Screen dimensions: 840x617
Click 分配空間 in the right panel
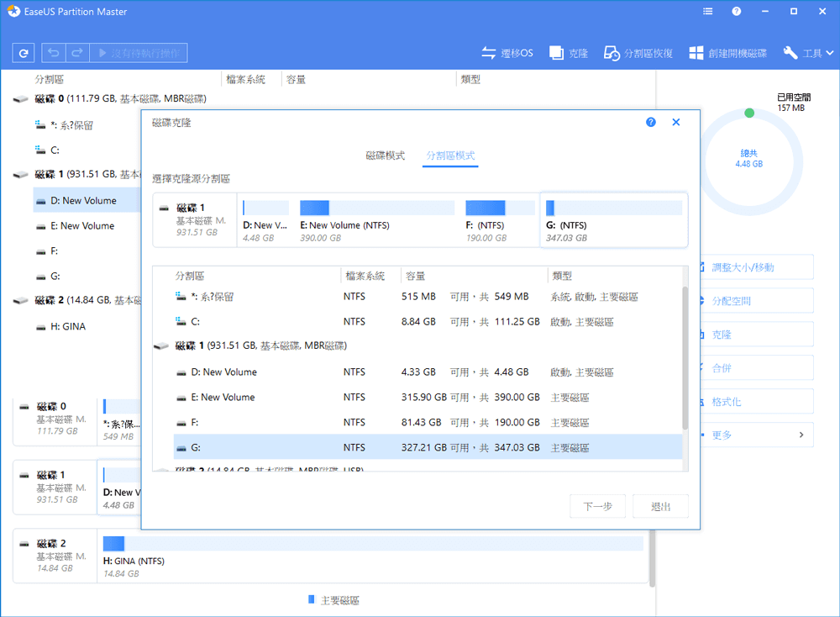point(757,301)
